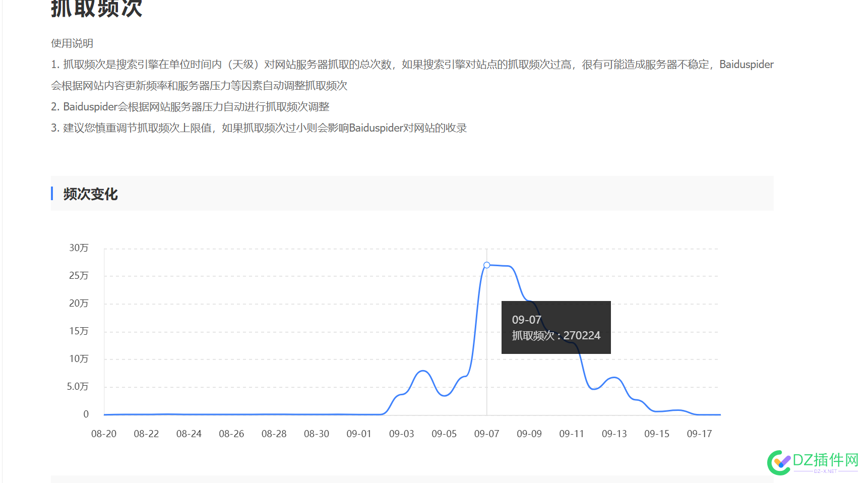868x483 pixels.
Task: Click x-axis label 08-24
Action: [189, 434]
